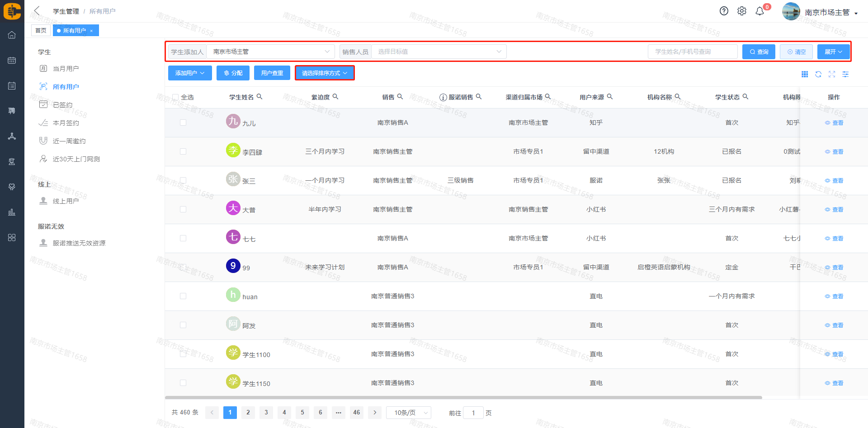The width and height of the screenshot is (868, 428).
Task: Open settings via the gear icon
Action: [x=742, y=11]
